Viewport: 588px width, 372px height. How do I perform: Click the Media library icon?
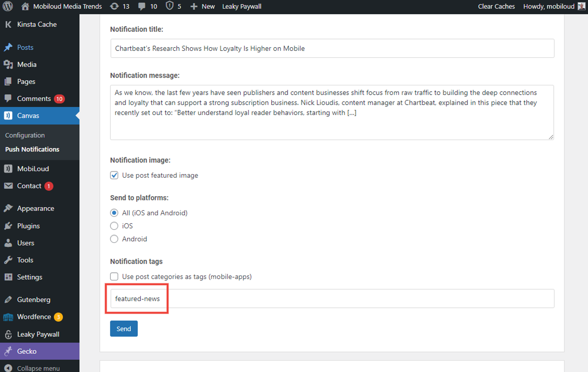click(8, 64)
